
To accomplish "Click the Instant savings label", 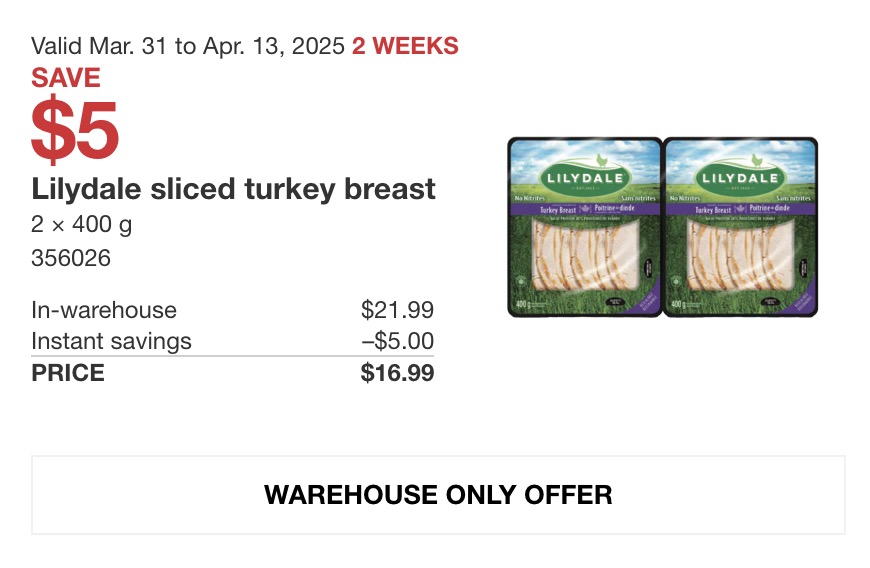I will (112, 341).
